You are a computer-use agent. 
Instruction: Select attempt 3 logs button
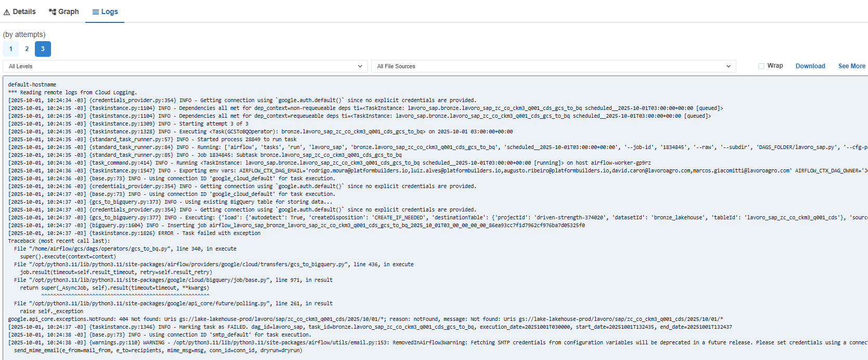pos(43,49)
